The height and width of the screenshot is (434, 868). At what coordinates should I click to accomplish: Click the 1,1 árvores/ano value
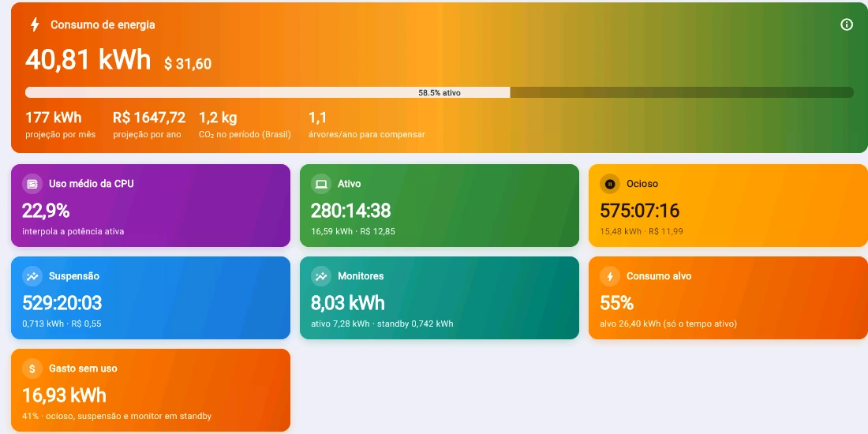click(318, 118)
